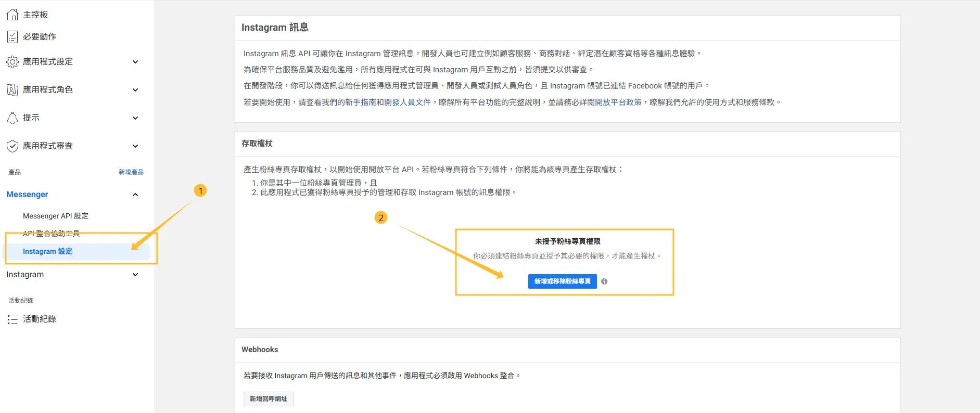
Task: Expand the 應用程式角色 chevron
Action: [x=135, y=90]
